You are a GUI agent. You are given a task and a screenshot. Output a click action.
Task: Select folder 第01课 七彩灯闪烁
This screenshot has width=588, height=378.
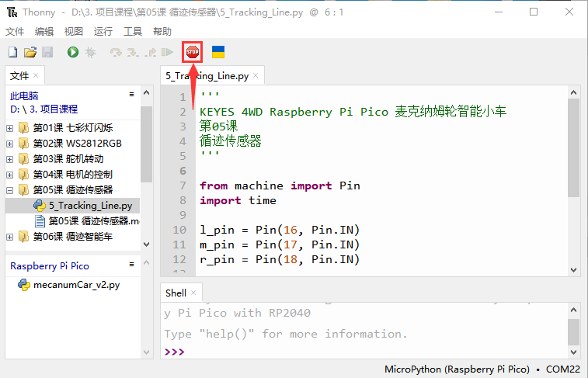pyautogui.click(x=73, y=128)
